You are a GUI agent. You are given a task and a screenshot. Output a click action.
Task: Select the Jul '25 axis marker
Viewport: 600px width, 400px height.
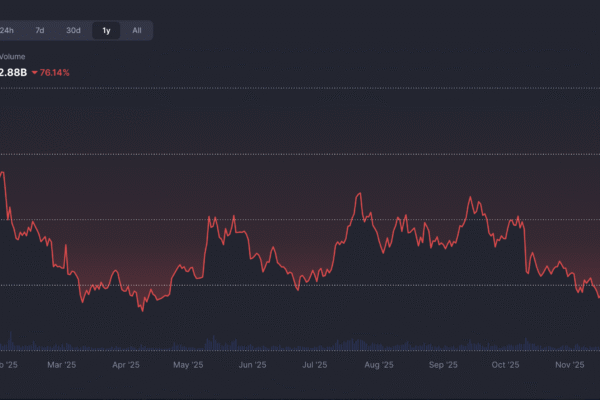[315, 366]
